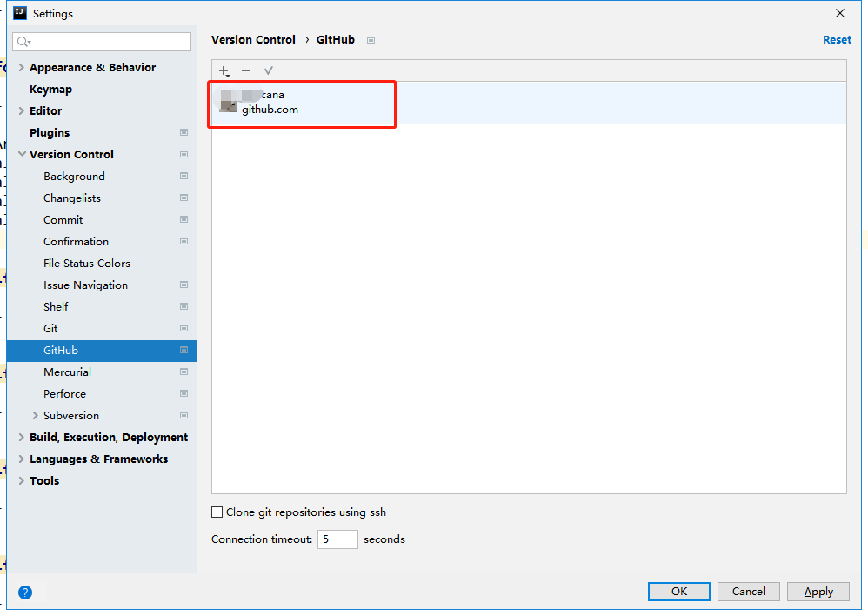Viewport: 868px width, 616px height.
Task: Open the Keymap settings page
Action: coord(51,90)
